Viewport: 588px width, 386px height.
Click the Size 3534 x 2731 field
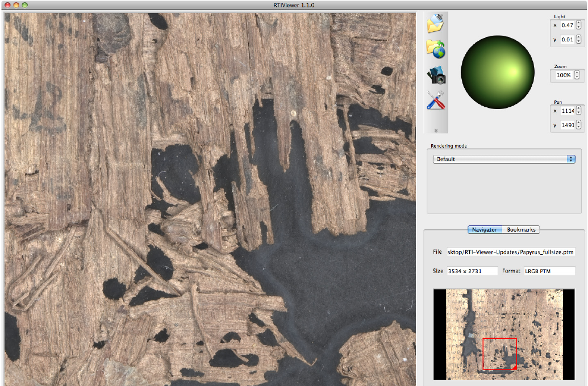(472, 271)
